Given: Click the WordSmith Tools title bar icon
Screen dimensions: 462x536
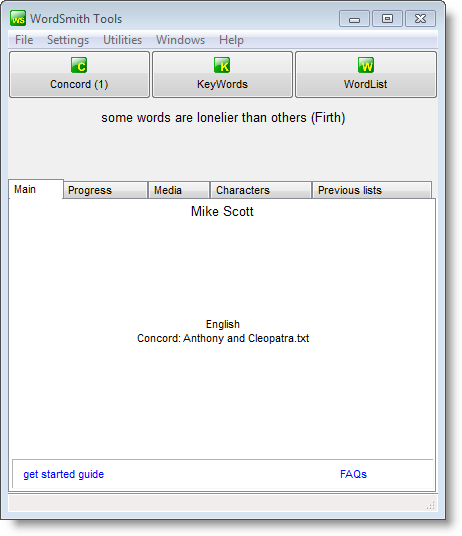Looking at the screenshot, I should (18, 18).
